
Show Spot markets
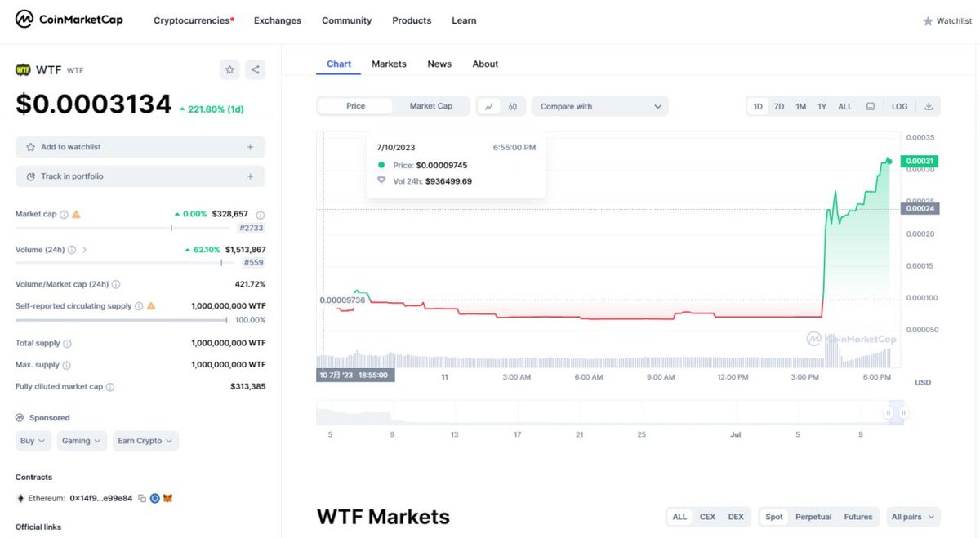tap(774, 517)
